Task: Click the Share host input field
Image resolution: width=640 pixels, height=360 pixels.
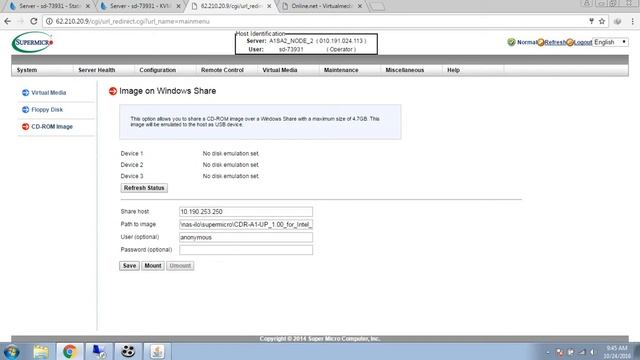Action: [x=246, y=211]
